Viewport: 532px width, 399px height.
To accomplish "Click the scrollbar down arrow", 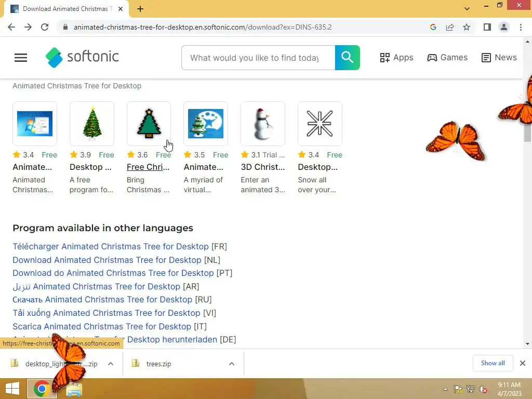I will 527,344.
